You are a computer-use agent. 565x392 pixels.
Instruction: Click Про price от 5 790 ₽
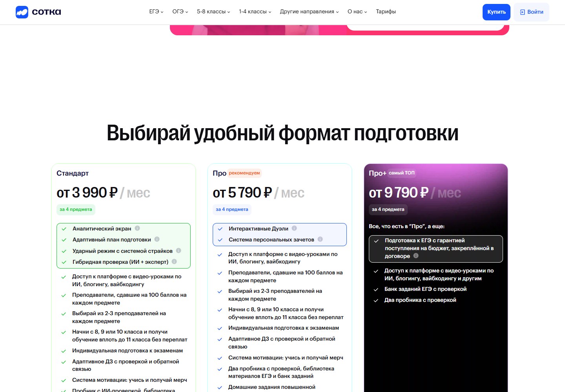click(242, 193)
